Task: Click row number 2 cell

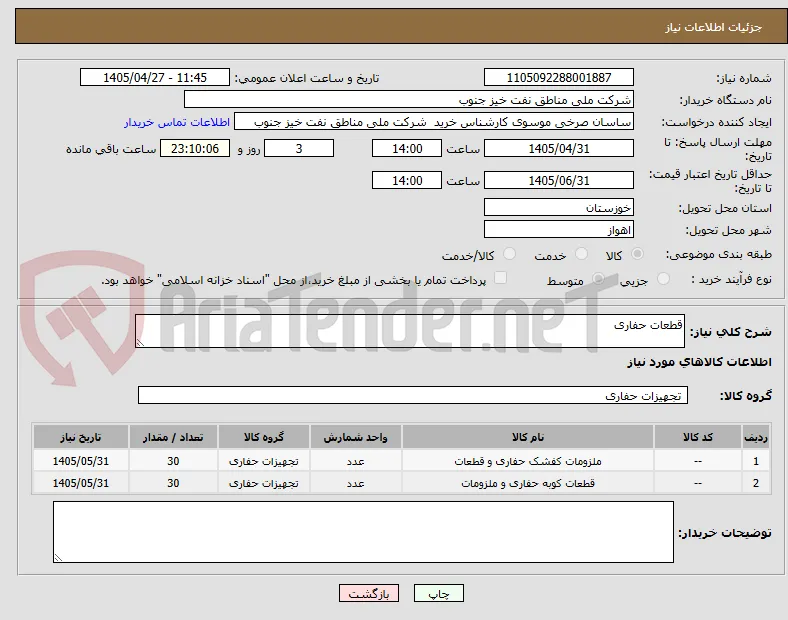Action: click(755, 483)
